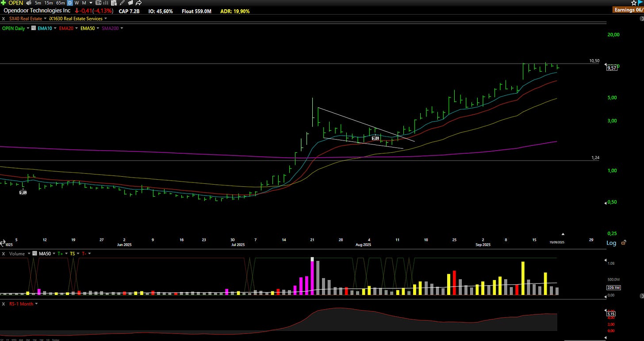Switch chart to 5m timeframe
The width and height of the screenshot is (644, 341).
pyautogui.click(x=38, y=3)
